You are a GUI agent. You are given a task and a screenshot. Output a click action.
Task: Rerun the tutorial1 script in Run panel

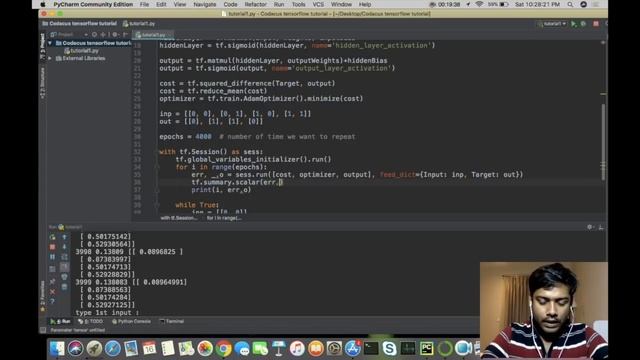[x=52, y=237]
